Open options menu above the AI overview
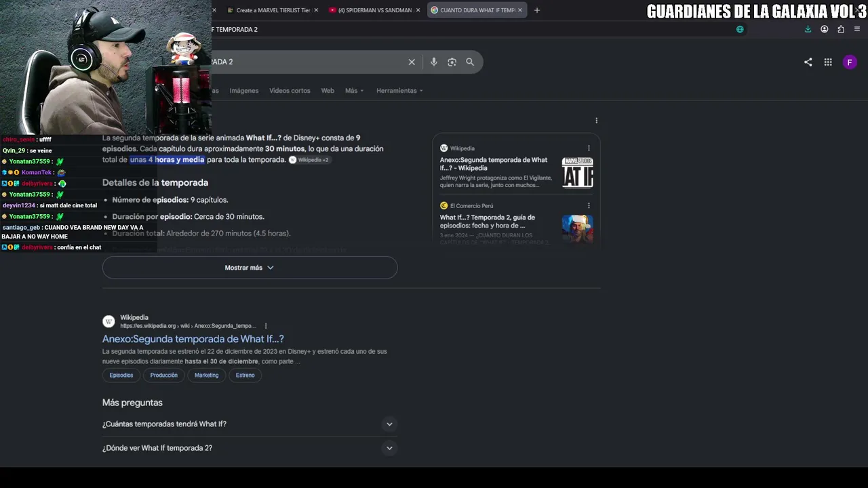 [597, 121]
